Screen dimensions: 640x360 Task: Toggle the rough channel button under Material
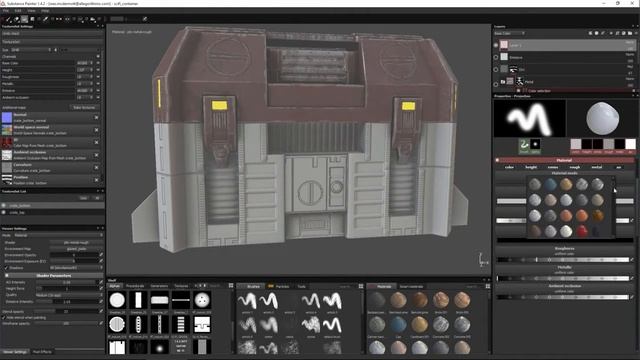coord(575,167)
